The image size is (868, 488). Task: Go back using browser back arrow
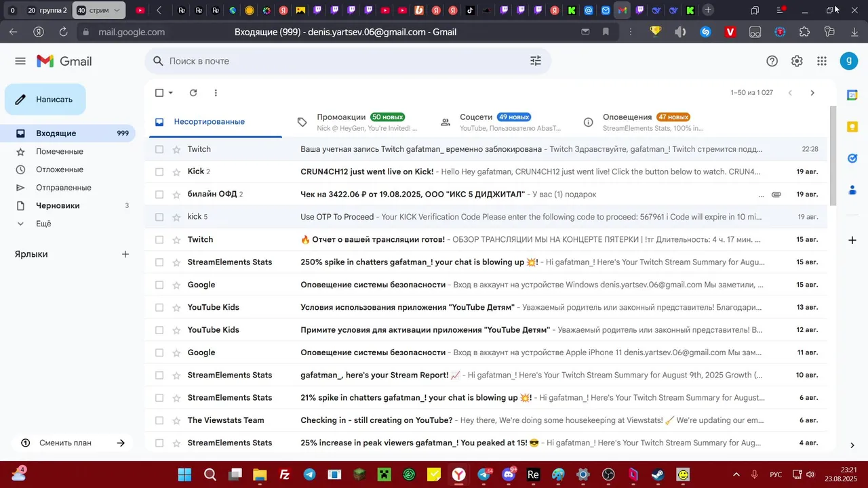click(14, 32)
